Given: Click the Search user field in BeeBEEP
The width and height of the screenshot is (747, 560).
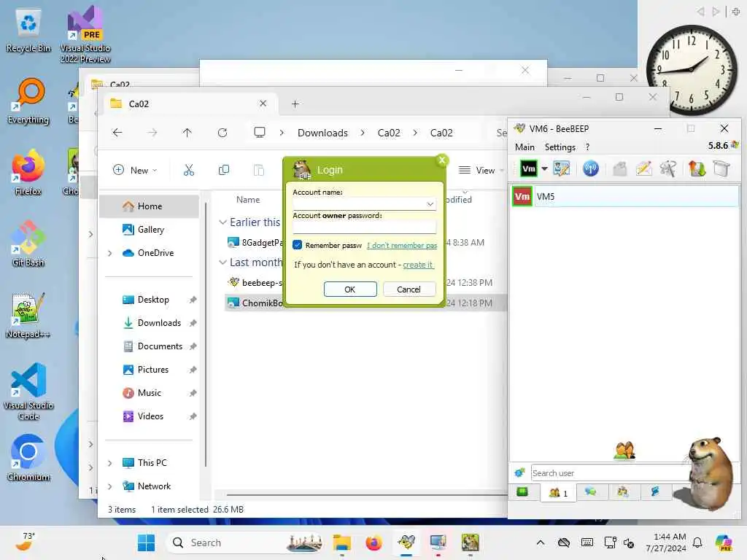Looking at the screenshot, I should coord(610,472).
